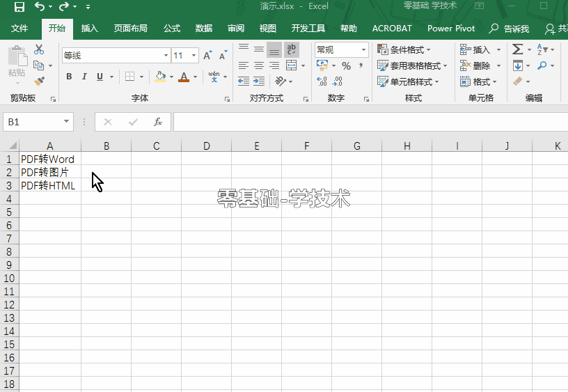568x392 pixels.
Task: Click Merge and Center icon
Action: 291,65
